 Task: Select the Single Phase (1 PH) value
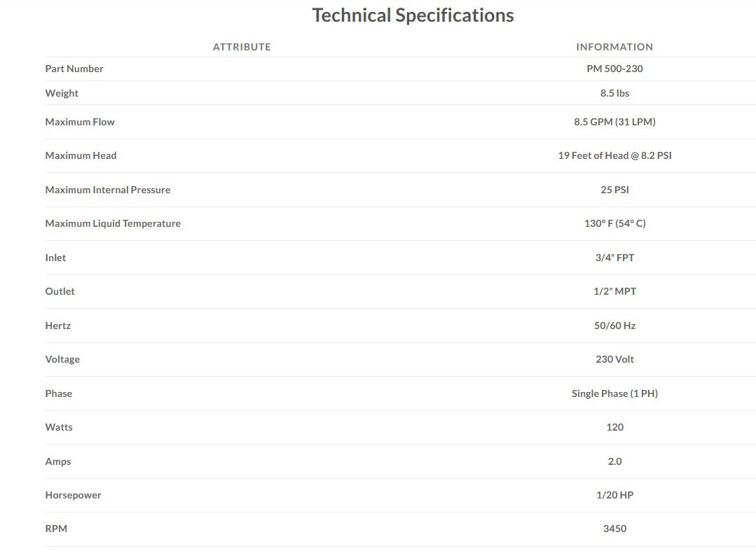click(614, 393)
